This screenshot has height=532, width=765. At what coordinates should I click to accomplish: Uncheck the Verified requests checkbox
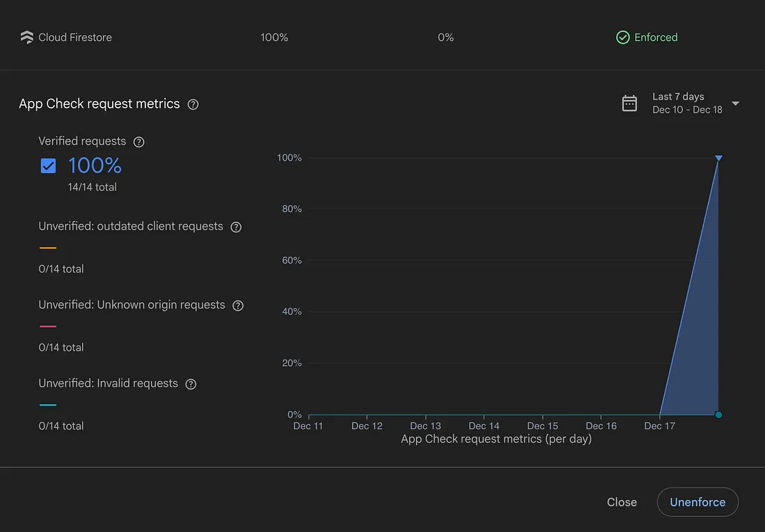48,166
